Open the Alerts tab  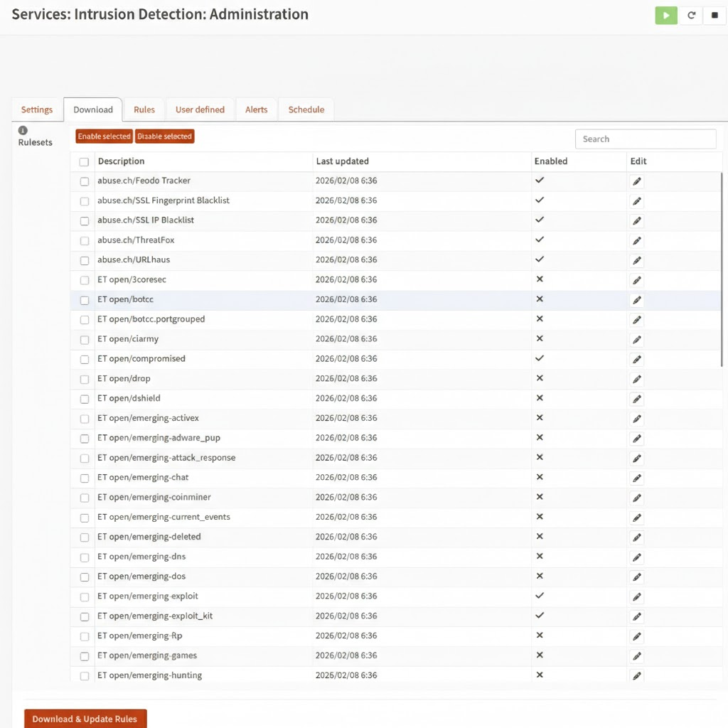pos(256,109)
